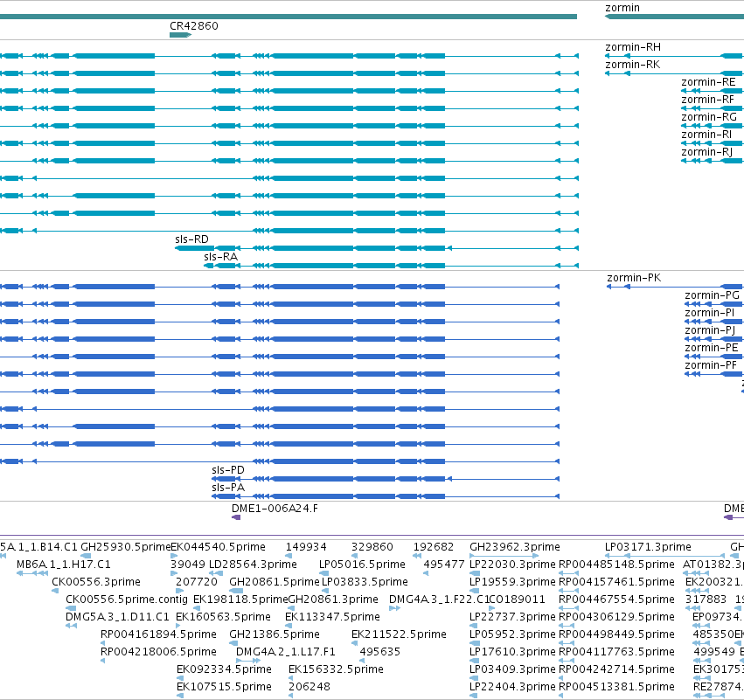Screen dimensions: 744x700
Task: Click the DME1-006A24.F label
Action: (x=275, y=509)
